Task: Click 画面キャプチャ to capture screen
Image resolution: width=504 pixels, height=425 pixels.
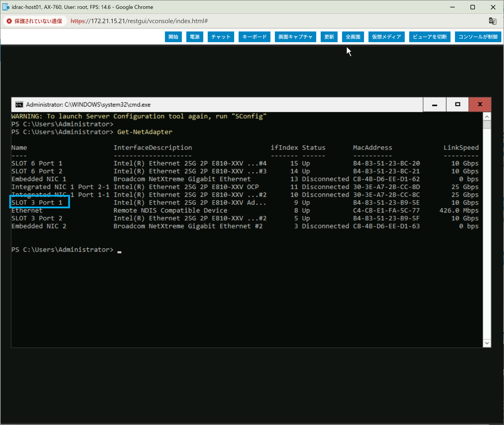Action: [x=295, y=37]
